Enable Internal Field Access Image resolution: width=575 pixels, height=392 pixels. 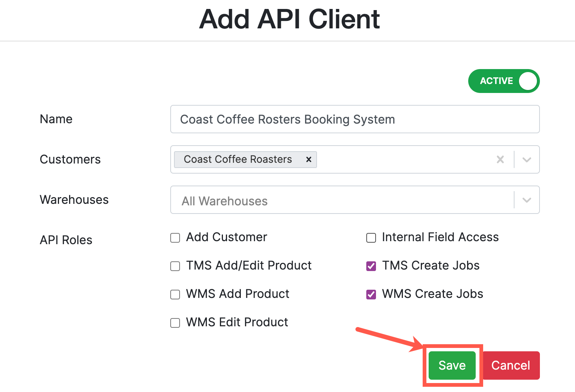tap(371, 237)
